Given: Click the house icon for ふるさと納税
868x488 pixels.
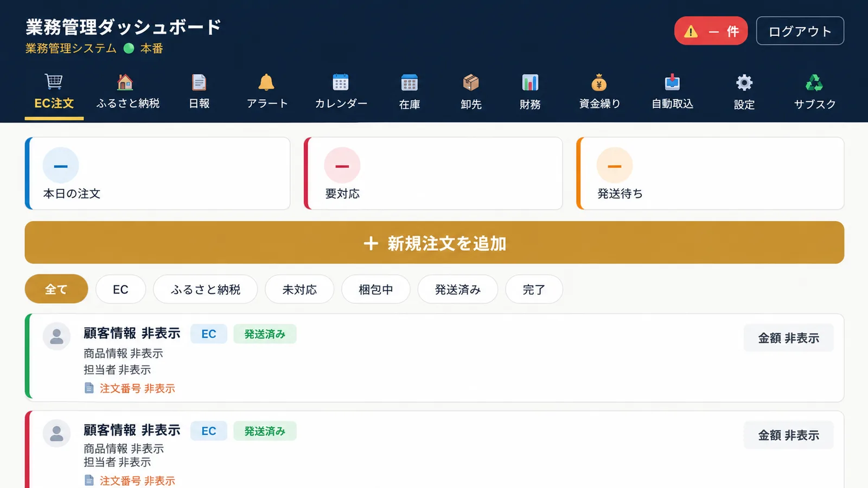Looking at the screenshot, I should (x=125, y=82).
